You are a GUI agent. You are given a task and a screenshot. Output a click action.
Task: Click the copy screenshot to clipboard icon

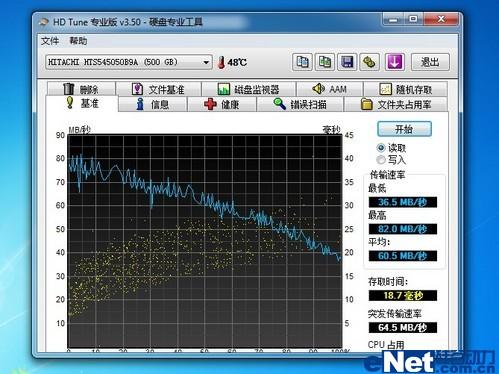pos(325,62)
